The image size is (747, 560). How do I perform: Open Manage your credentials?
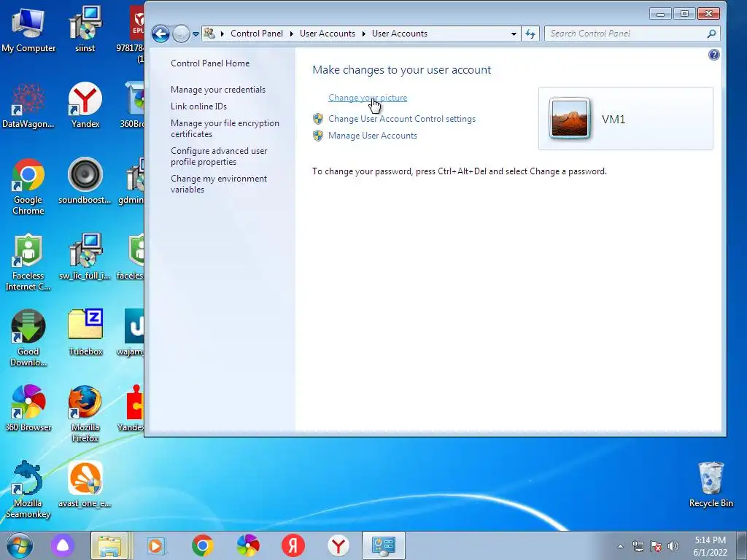(x=218, y=90)
